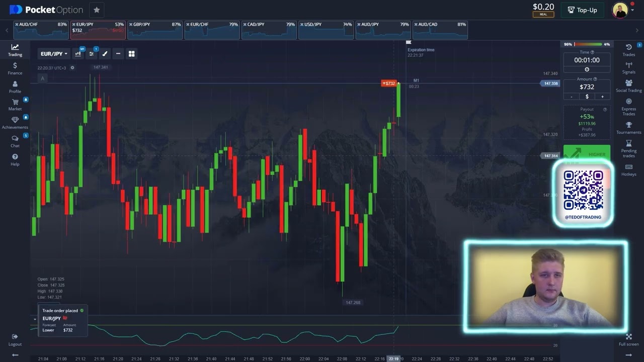Open Express Trades panel
644x362 pixels.
[x=628, y=107]
